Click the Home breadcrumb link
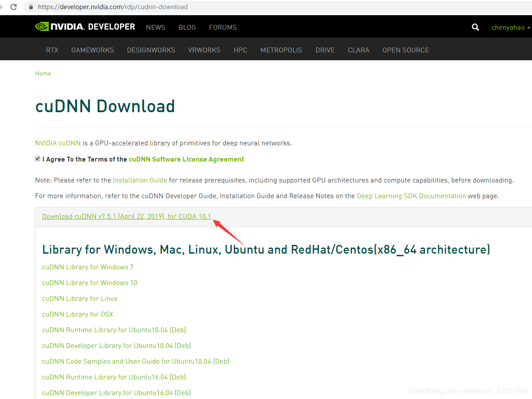532x399 pixels. (x=43, y=73)
